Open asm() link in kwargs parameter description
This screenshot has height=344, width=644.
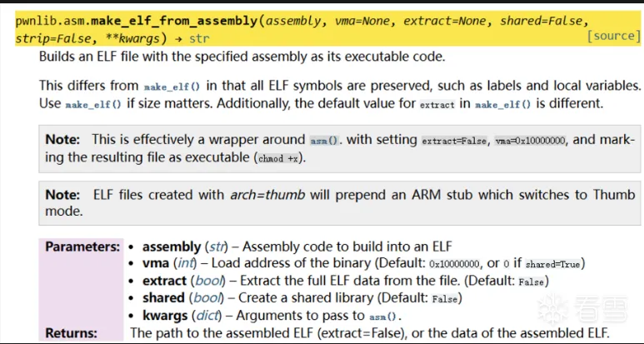tap(384, 316)
